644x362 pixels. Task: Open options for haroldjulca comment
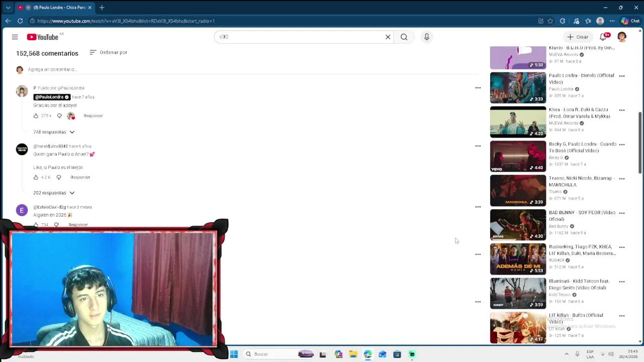tap(478, 146)
